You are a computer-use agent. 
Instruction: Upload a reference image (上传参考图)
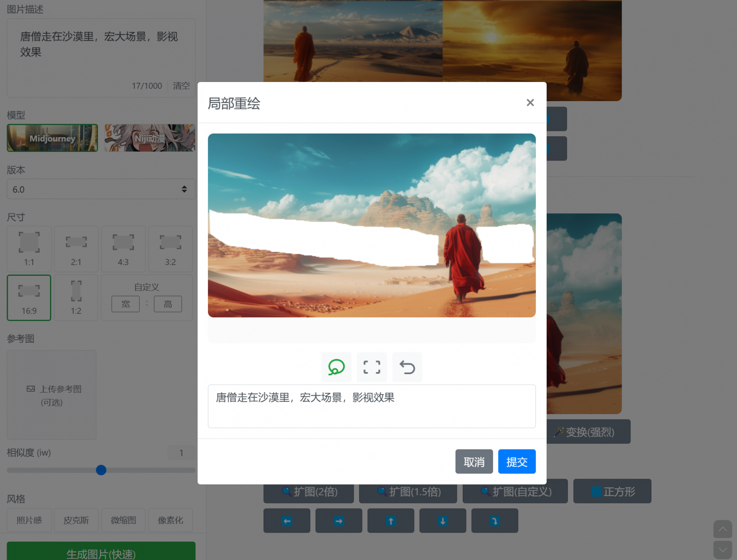[x=52, y=395]
